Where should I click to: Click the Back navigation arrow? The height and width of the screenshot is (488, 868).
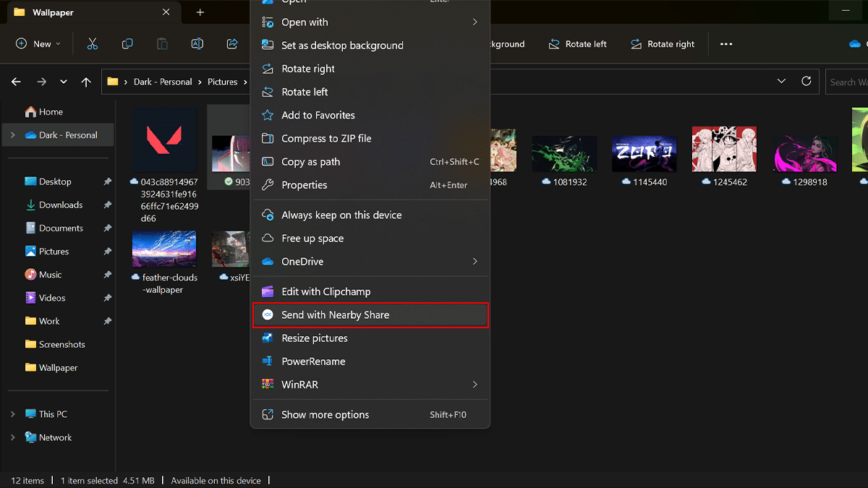click(16, 82)
